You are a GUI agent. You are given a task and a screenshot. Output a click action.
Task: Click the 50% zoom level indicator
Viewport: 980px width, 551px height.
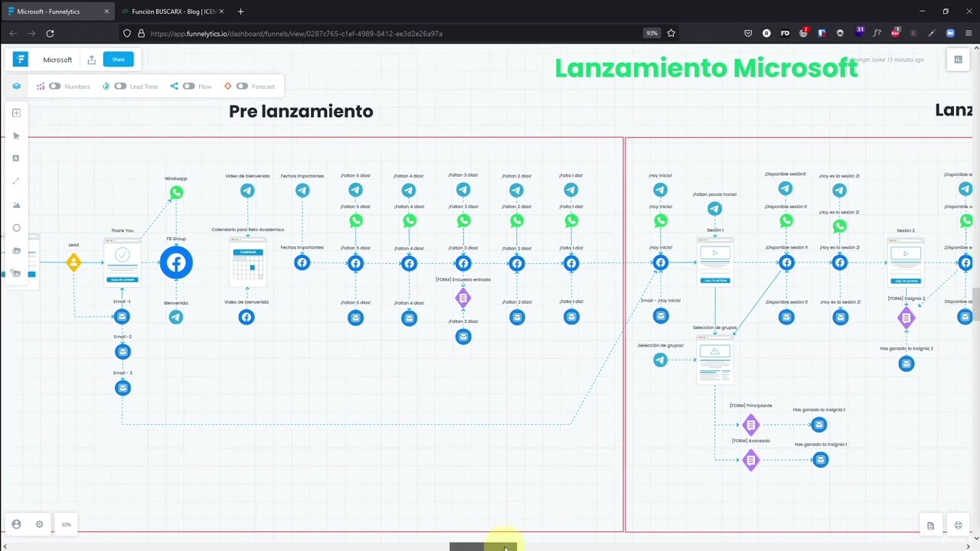[67, 524]
